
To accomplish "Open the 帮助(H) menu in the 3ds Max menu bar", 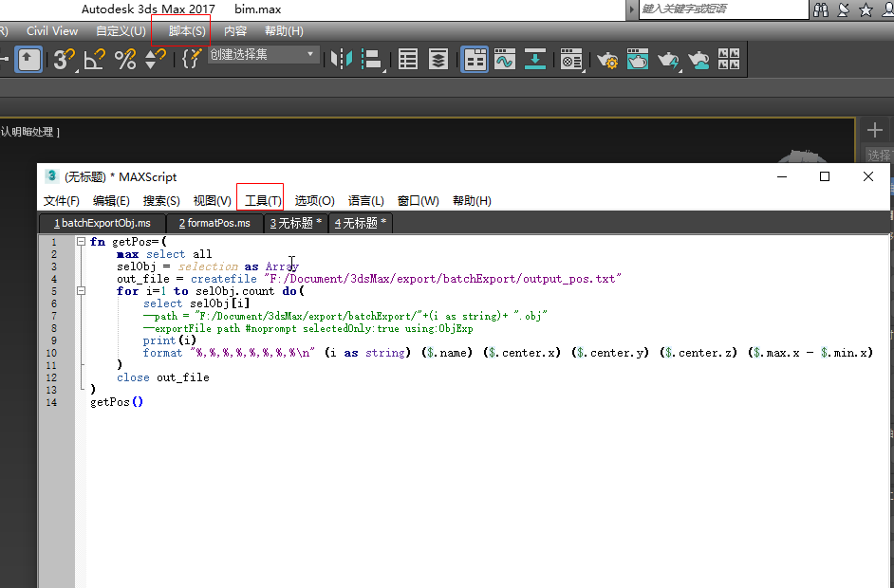I will (x=284, y=30).
